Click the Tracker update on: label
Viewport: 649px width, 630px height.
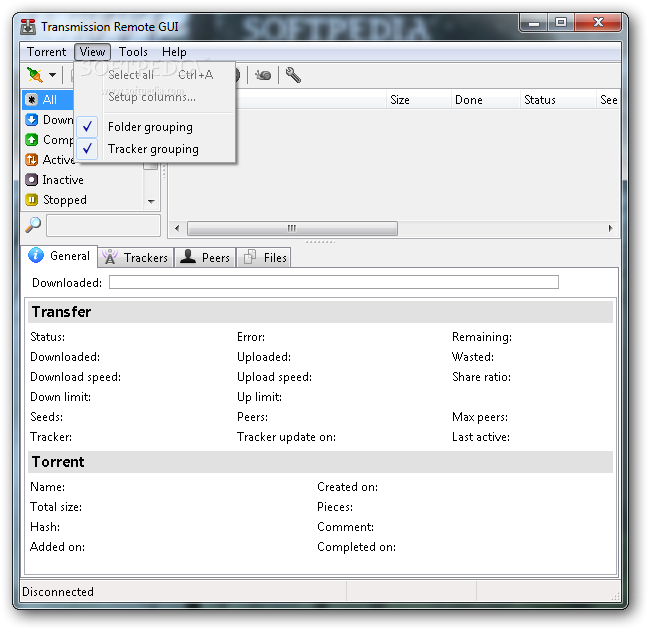point(286,437)
